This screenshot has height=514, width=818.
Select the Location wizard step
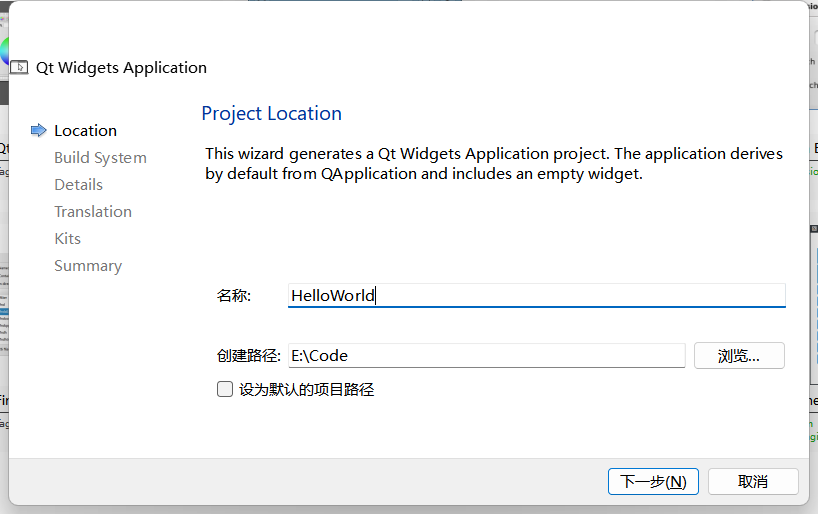[85, 130]
